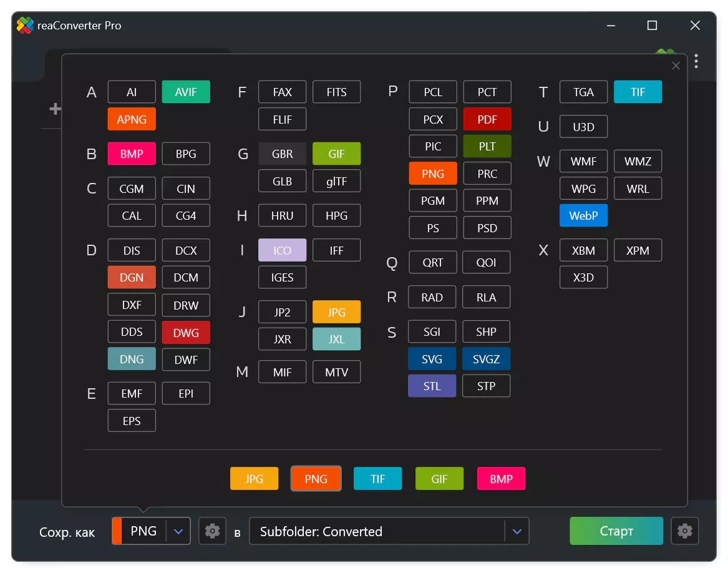Select the WMF format
This screenshot has height=573, width=728.
point(583,161)
